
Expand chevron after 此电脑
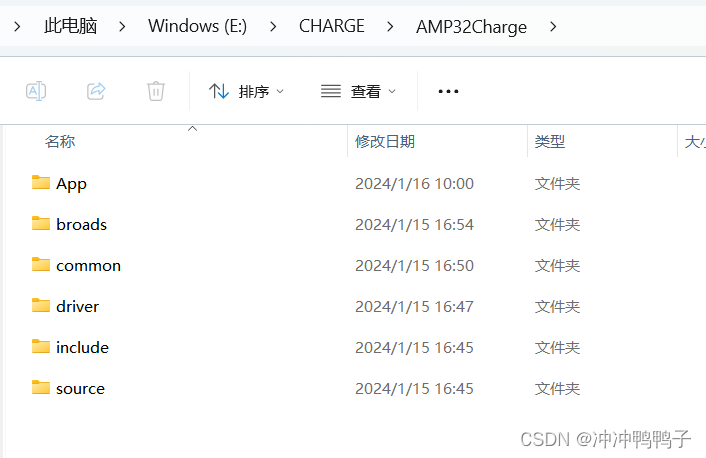point(122,27)
